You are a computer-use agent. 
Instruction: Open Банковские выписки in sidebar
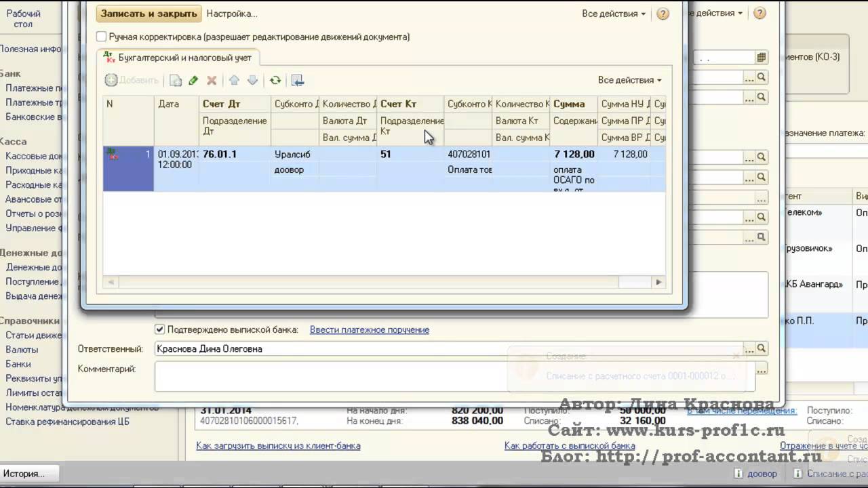[35, 117]
